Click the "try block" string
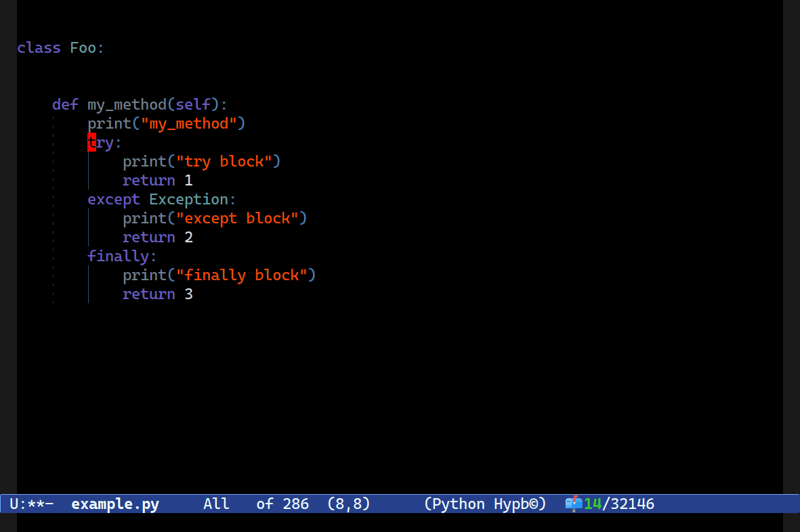Screen dimensions: 800x532 [224, 162]
